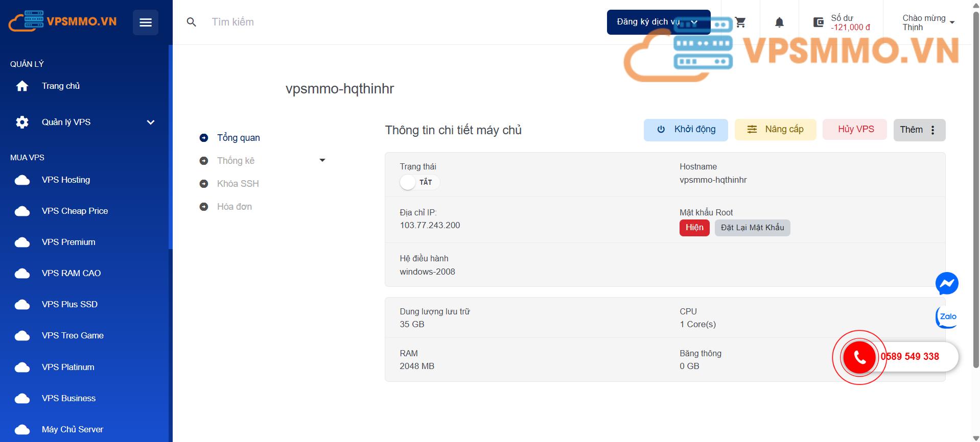Toggle the Trạng thái power switch

point(419,182)
